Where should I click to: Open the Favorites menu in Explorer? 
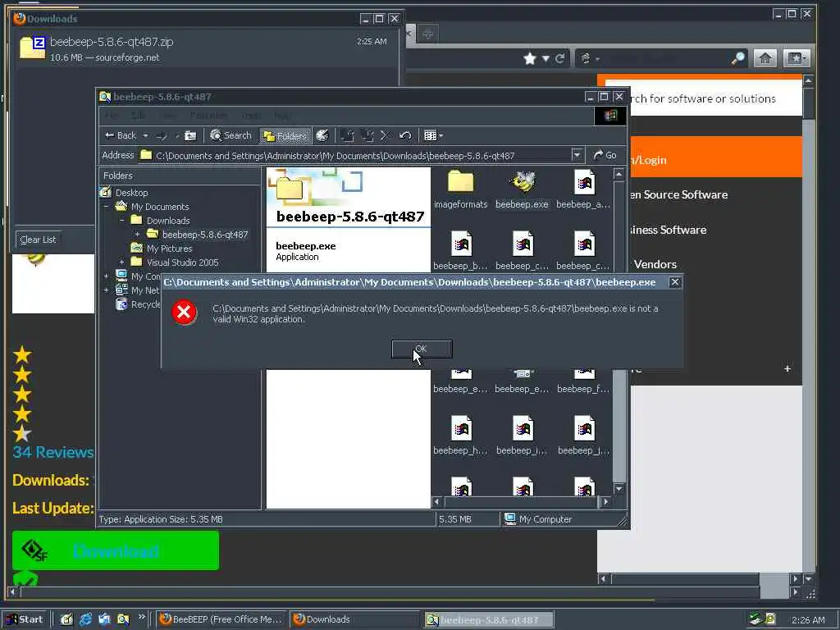(209, 116)
